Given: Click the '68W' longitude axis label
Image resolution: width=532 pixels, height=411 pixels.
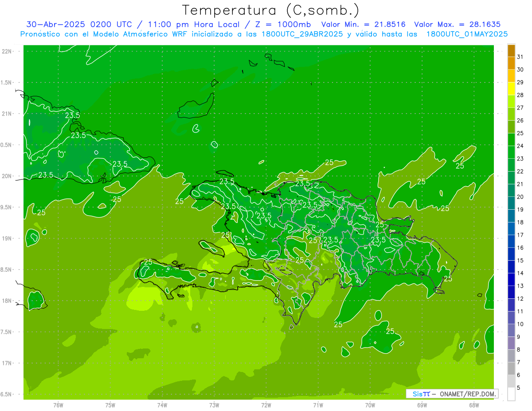Looking at the screenshot, I should tap(474, 405).
